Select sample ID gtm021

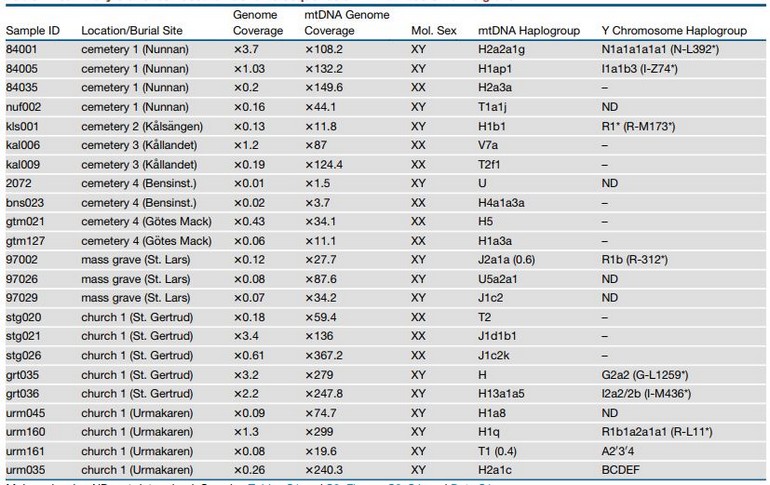pyautogui.click(x=25, y=222)
